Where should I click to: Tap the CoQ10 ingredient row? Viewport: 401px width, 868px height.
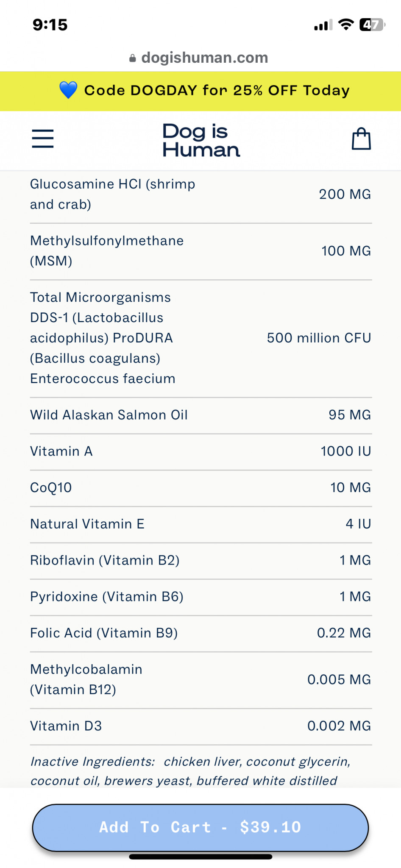coord(200,487)
